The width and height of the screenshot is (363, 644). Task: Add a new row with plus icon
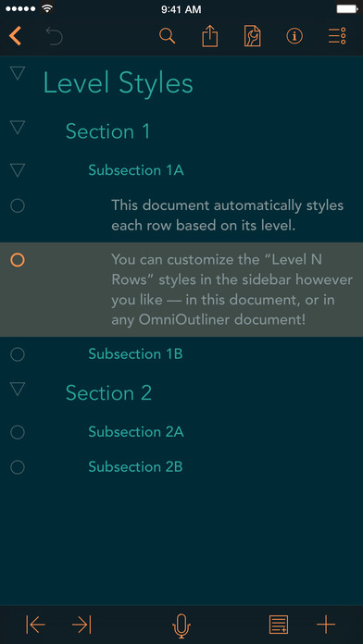click(x=326, y=625)
